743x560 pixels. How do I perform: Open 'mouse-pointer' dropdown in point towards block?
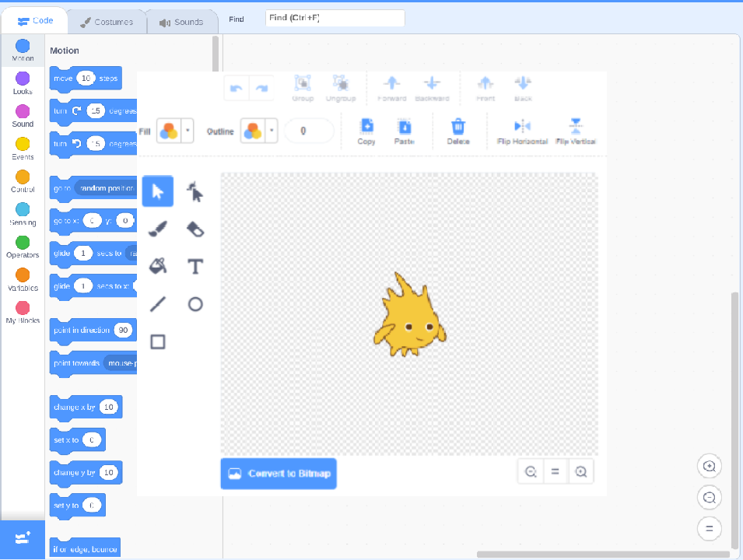point(121,363)
